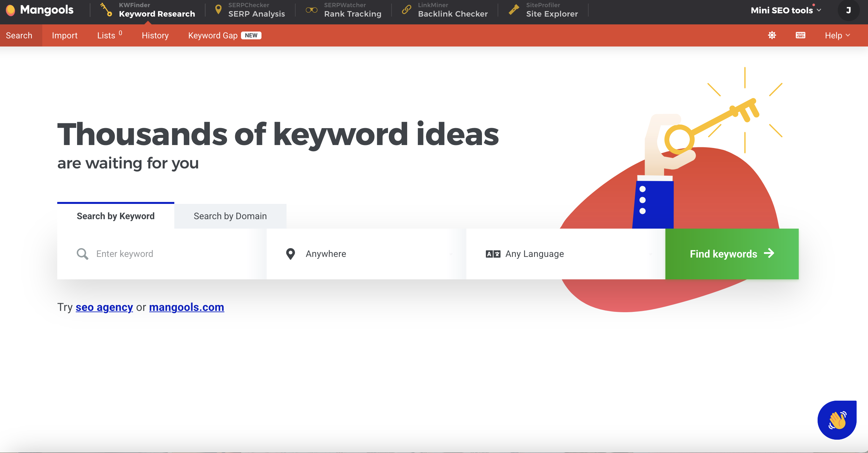Try the seo agency example link

[x=104, y=307]
